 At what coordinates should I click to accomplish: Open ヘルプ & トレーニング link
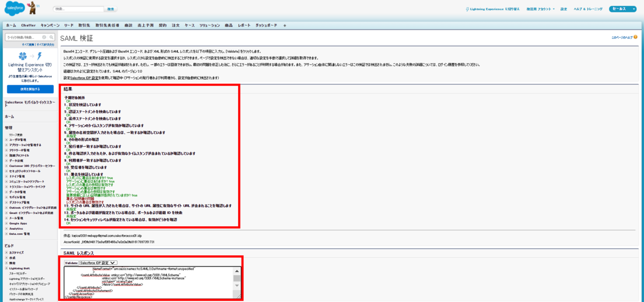[588, 9]
